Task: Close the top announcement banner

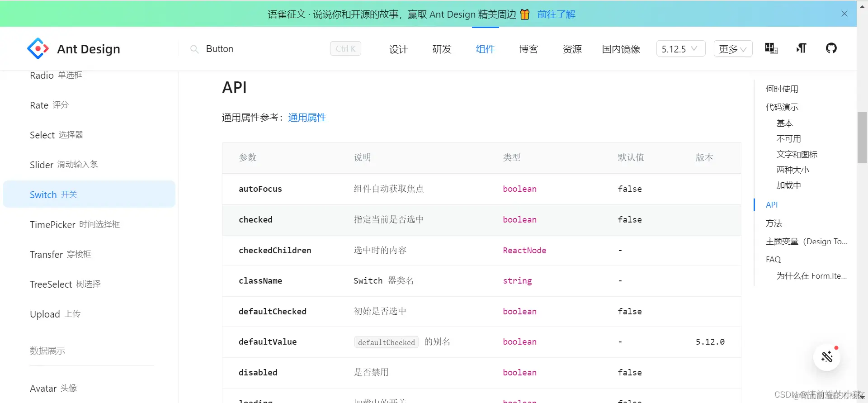Action: (844, 14)
